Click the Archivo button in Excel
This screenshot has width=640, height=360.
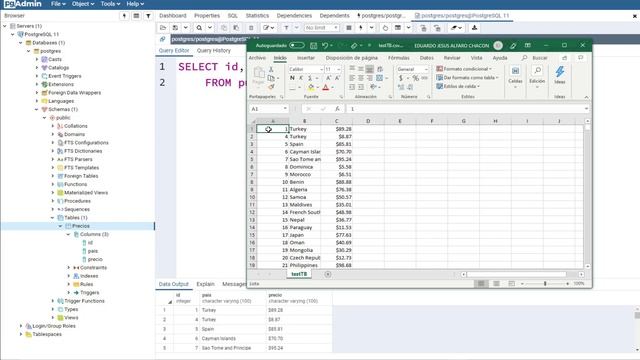pos(257,58)
